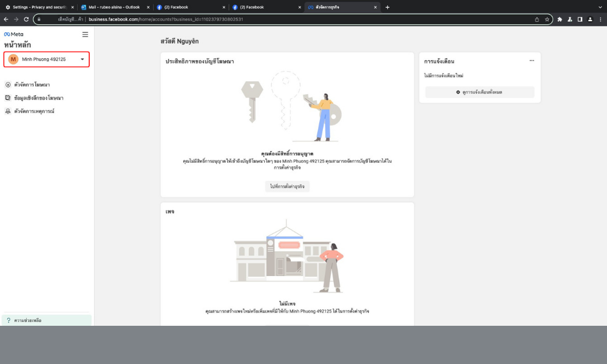
Task: Go back in browser history
Action: [6, 19]
